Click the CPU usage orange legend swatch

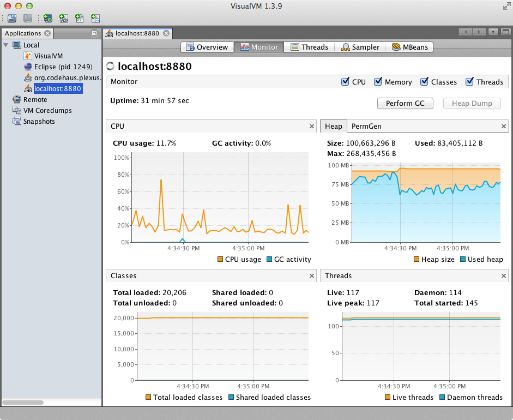click(220, 259)
